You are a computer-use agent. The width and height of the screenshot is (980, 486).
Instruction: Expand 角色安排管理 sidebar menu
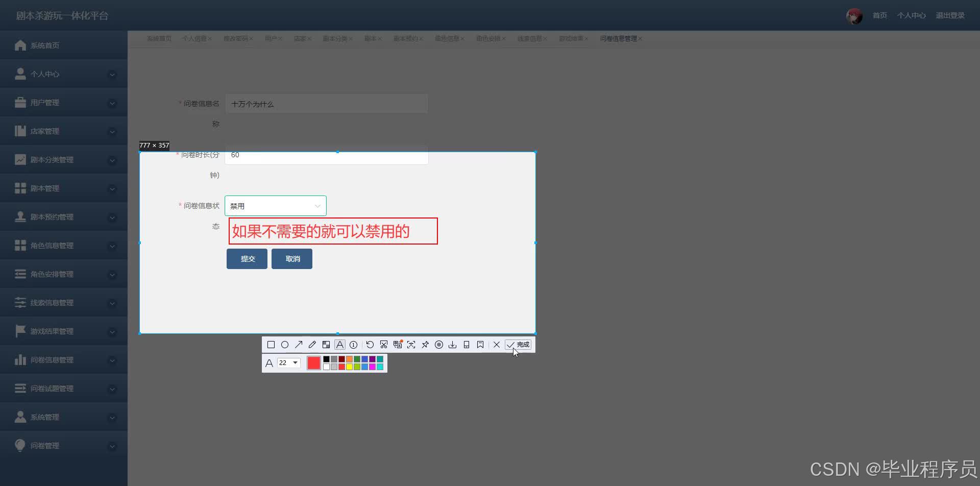tap(64, 274)
